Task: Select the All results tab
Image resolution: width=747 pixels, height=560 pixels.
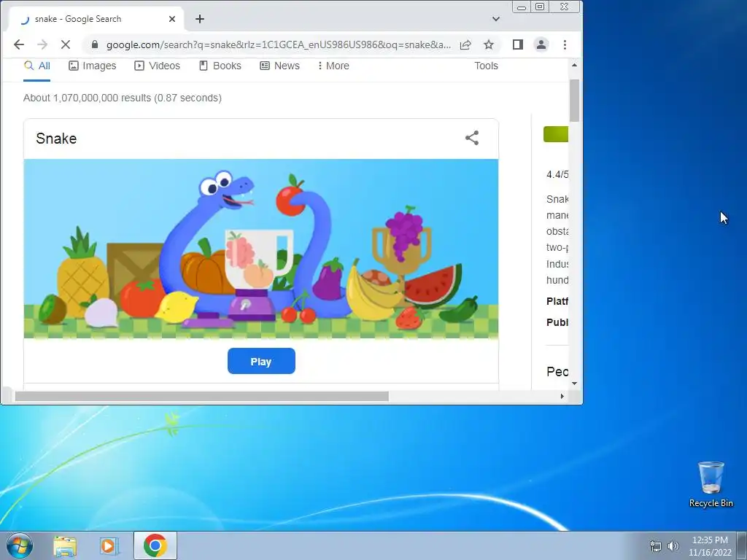Action: [x=36, y=66]
